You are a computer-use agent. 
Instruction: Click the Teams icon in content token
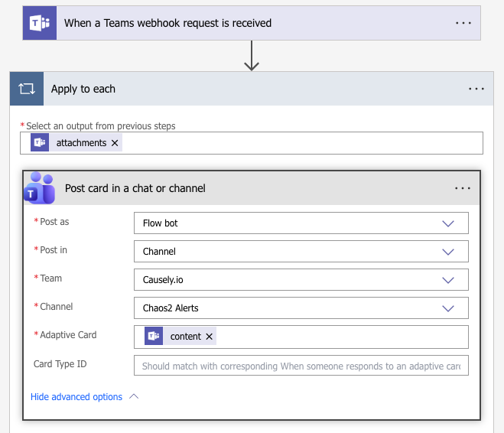(x=154, y=337)
